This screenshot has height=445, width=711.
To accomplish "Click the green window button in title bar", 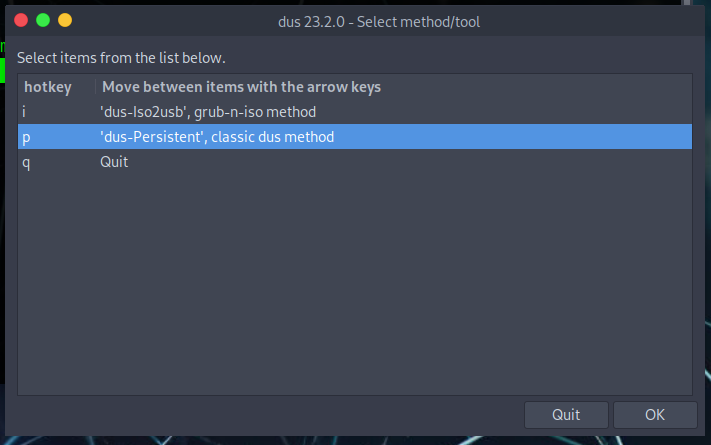I will [42, 20].
